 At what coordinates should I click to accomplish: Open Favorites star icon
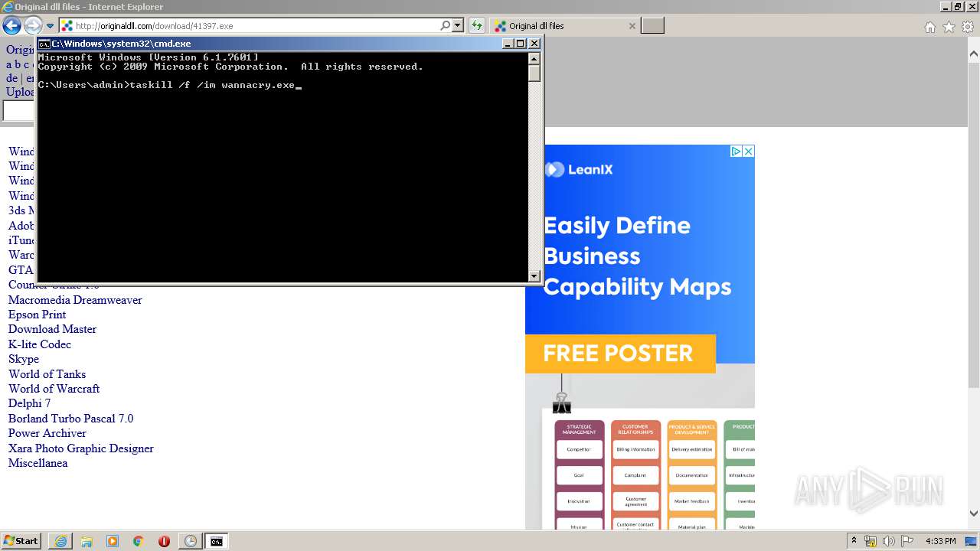949,27
